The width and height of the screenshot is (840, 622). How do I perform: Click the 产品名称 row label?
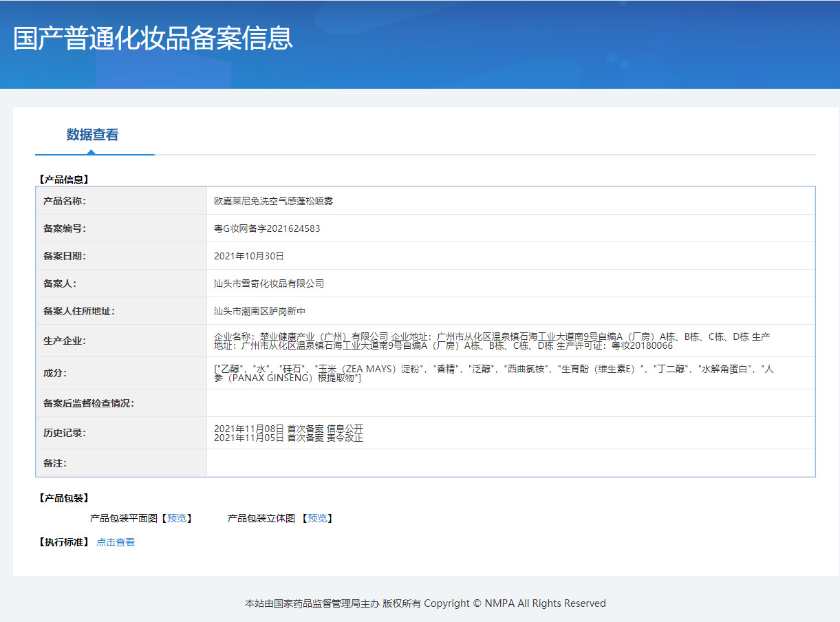pyautogui.click(x=65, y=201)
